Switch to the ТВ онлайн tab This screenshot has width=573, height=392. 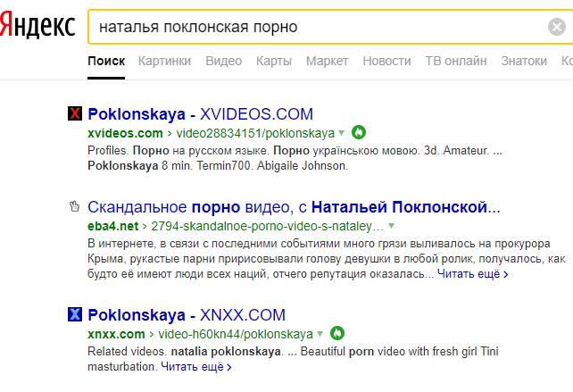(x=456, y=62)
